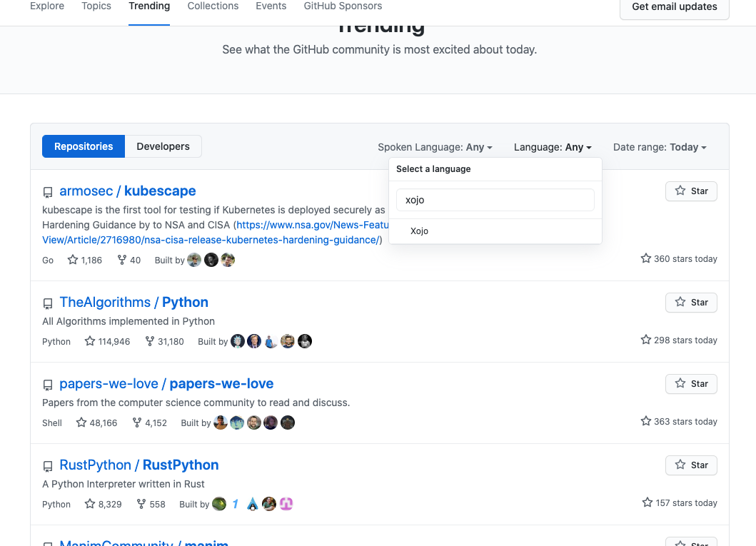
Task: Open the papers-we-love repository link
Action: pos(166,383)
